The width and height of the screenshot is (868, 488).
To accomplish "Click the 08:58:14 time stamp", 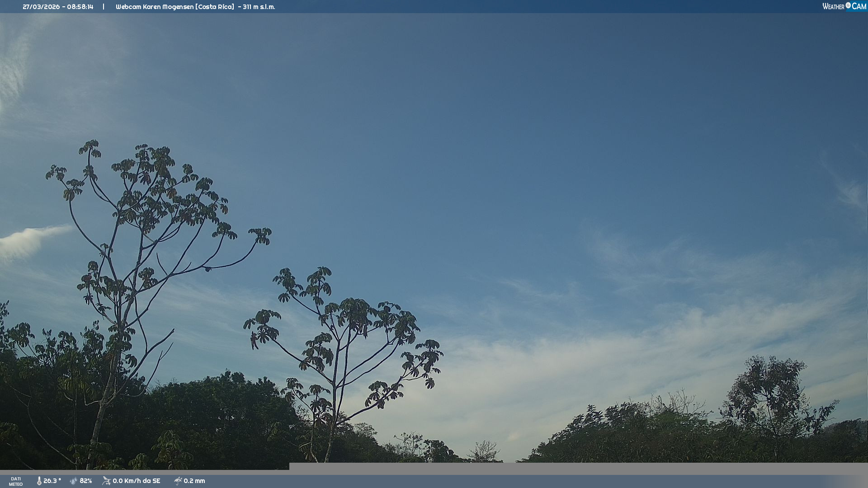I will point(80,7).
